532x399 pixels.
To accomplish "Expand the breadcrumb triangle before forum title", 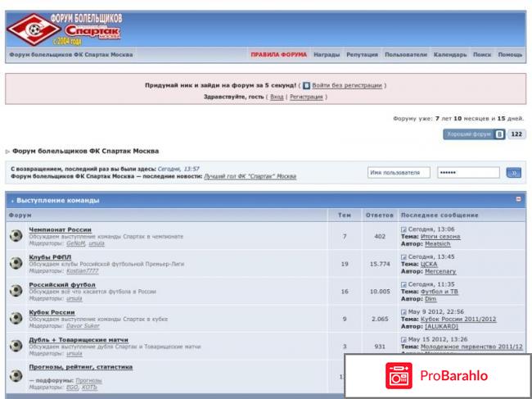I will [x=7, y=152].
